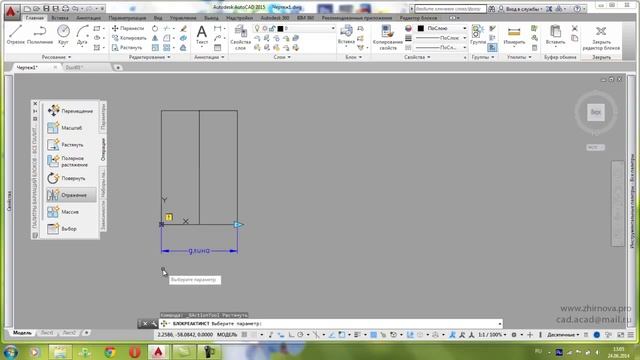Click the Save icon in quick access toolbar
Image resolution: width=640 pixels, height=360 pixels.
tap(46, 8)
